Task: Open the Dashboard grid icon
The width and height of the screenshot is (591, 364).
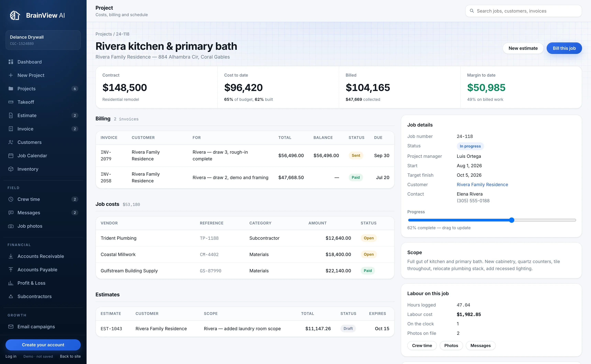Action: 11,62
